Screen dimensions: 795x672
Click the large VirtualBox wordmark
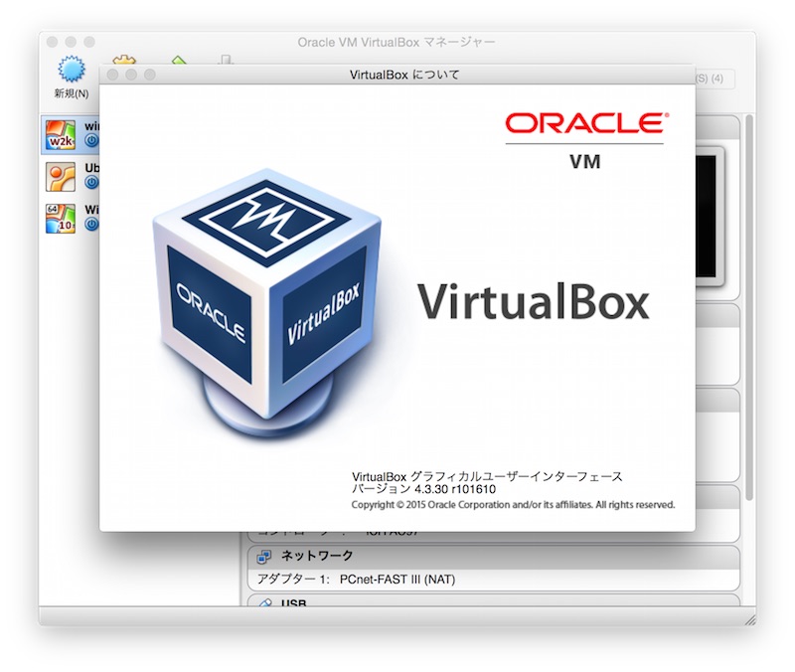pos(533,303)
